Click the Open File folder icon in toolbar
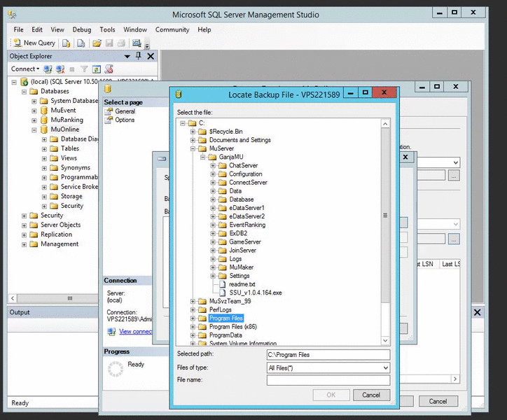Image resolution: width=507 pixels, height=420 pixels. pyautogui.click(x=97, y=43)
